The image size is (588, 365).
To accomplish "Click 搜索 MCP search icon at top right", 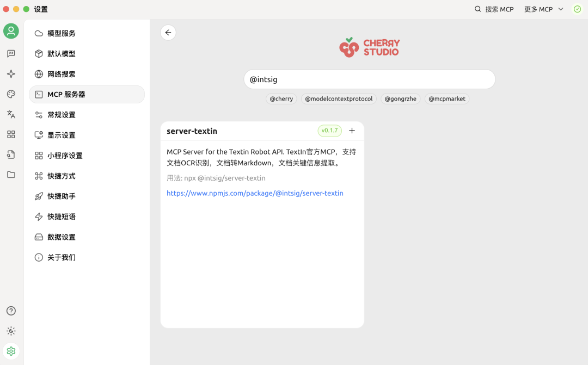I will (x=477, y=9).
